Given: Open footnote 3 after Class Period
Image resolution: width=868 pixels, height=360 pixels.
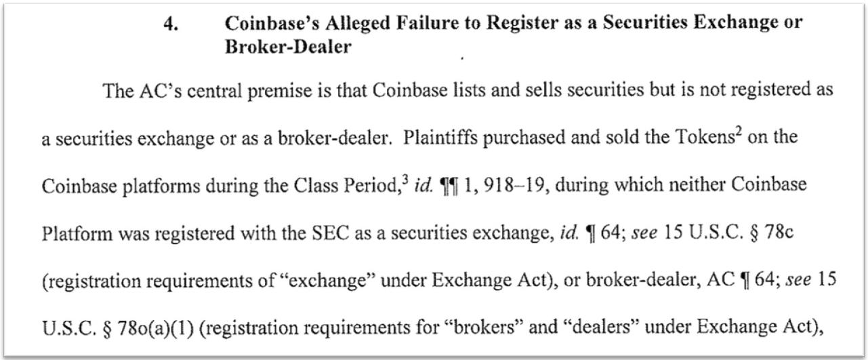Looking at the screenshot, I should tap(408, 179).
